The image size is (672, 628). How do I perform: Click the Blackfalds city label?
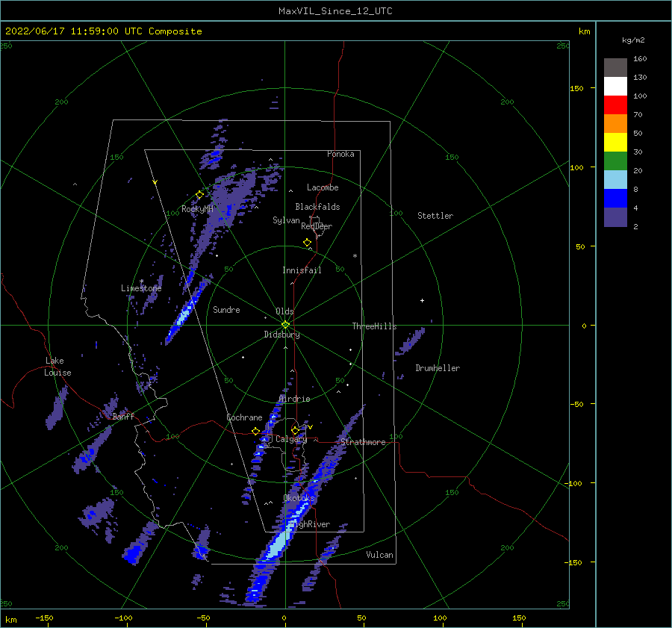coord(317,207)
